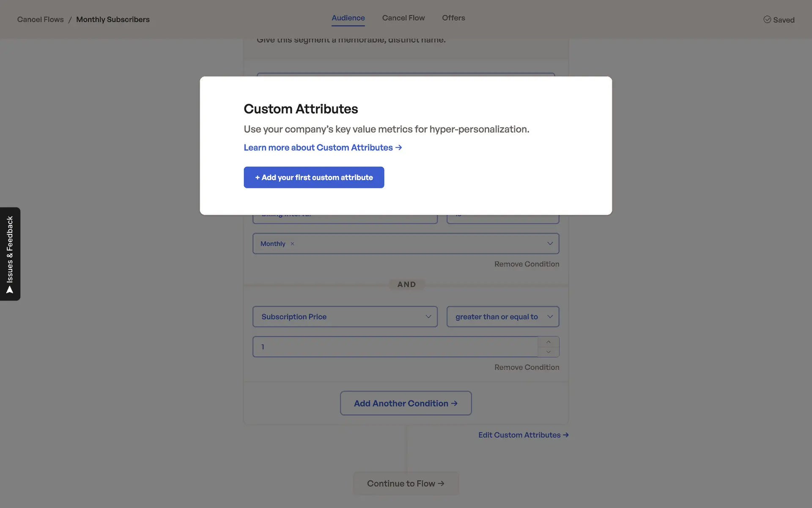Remove the Monthly billing interval condition

(527, 264)
